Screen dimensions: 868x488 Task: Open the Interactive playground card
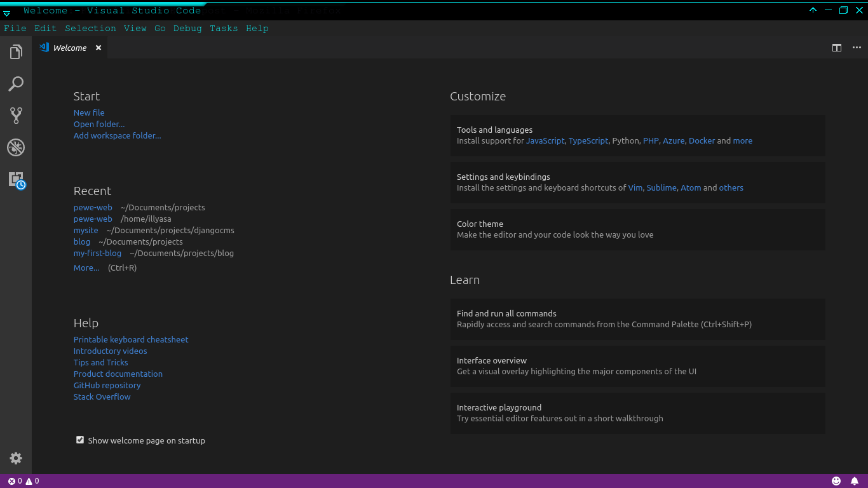click(x=638, y=413)
